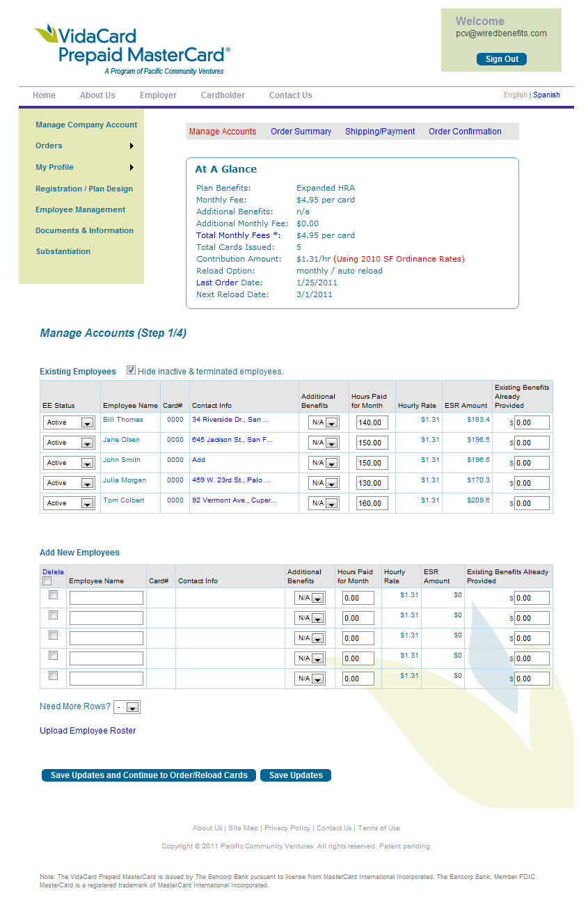Image resolution: width=588 pixels, height=902 pixels.
Task: Click the Total Monthly Fees link
Action: [x=237, y=235]
